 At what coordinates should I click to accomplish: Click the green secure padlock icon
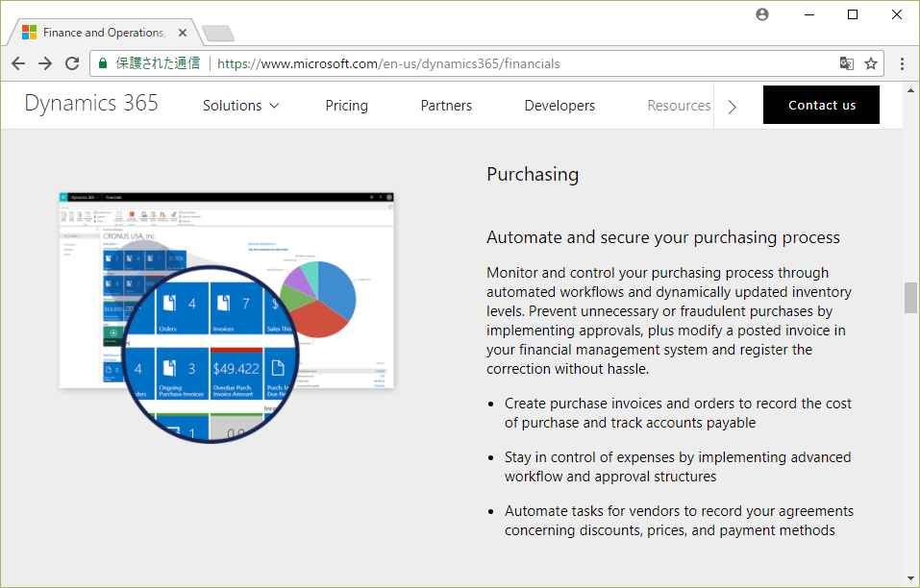(103, 63)
